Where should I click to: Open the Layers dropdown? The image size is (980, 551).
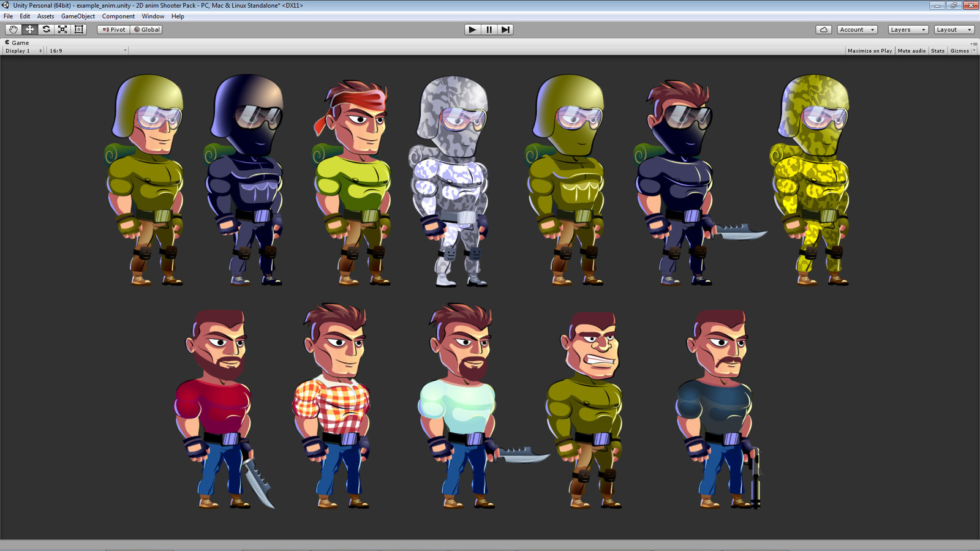click(x=908, y=29)
